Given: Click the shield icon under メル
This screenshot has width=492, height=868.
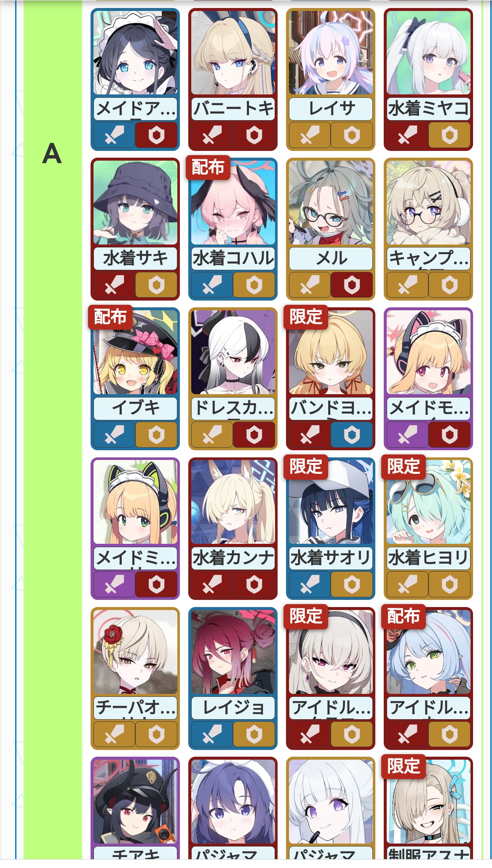Looking at the screenshot, I should [x=352, y=285].
